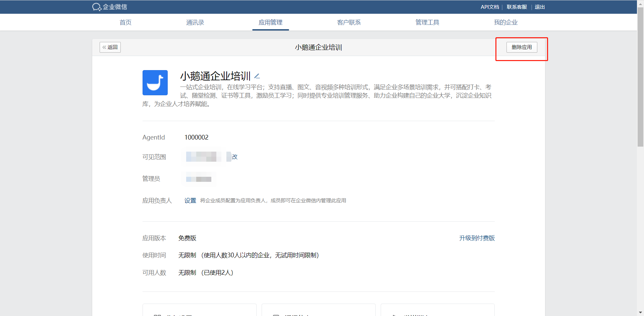Viewport: 644px width, 316px height.
Task: Click the 升级到付费版 link
Action: tap(477, 238)
